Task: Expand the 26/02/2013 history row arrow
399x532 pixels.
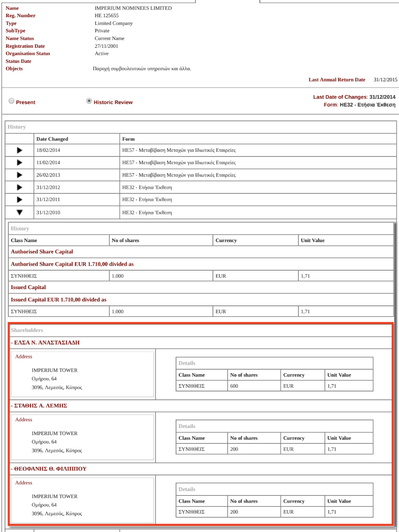Action: click(19, 175)
